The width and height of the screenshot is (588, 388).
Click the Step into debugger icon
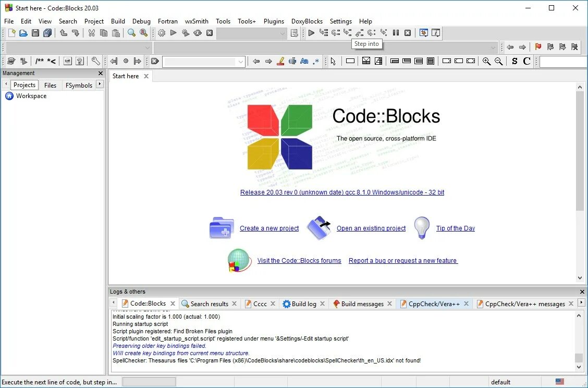coord(348,33)
